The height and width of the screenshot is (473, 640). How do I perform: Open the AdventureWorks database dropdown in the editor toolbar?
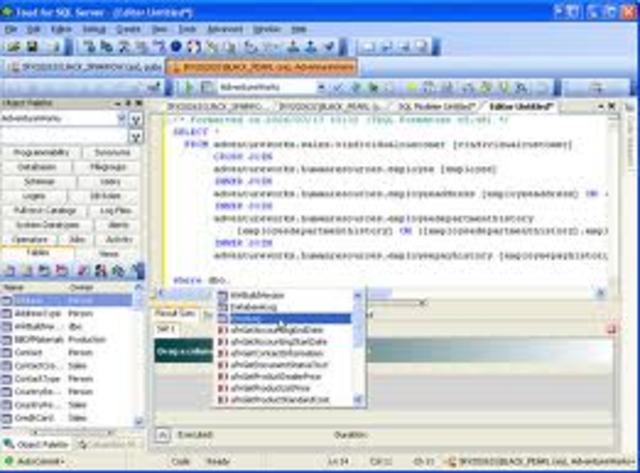[x=321, y=87]
